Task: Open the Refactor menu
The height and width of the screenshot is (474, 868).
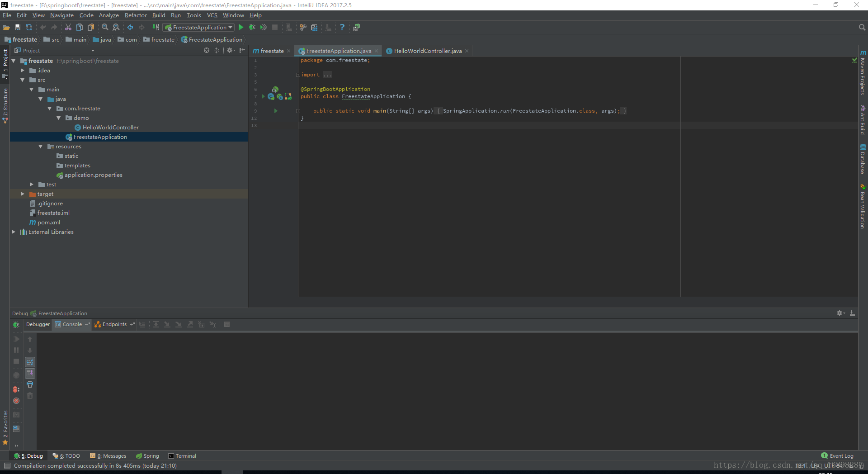Action: (136, 15)
